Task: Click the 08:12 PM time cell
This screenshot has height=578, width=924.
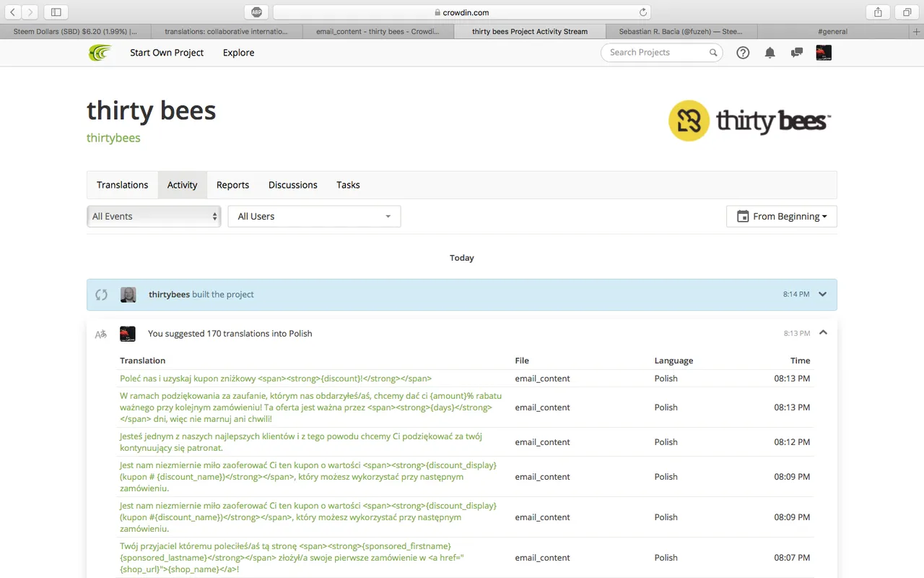Action: [792, 442]
